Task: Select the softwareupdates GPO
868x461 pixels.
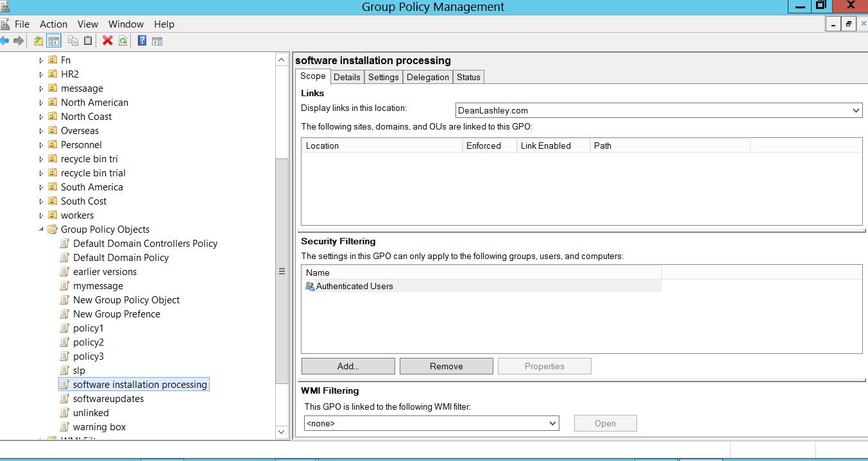Action: (108, 399)
